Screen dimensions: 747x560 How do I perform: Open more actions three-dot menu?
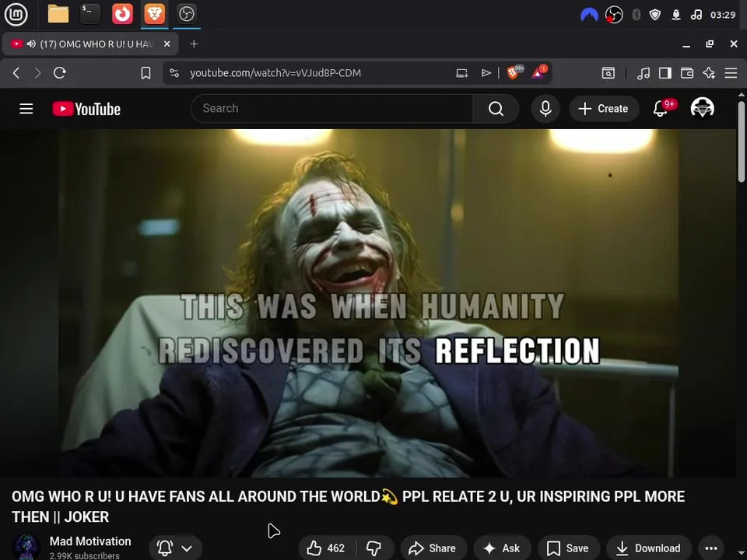711,548
